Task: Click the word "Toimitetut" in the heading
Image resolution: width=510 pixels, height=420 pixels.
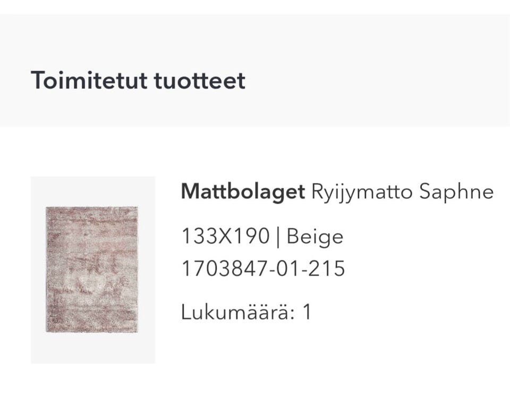Action: 89,80
